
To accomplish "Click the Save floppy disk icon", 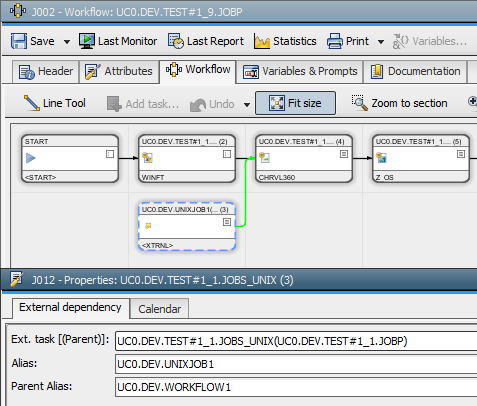I will tap(19, 41).
